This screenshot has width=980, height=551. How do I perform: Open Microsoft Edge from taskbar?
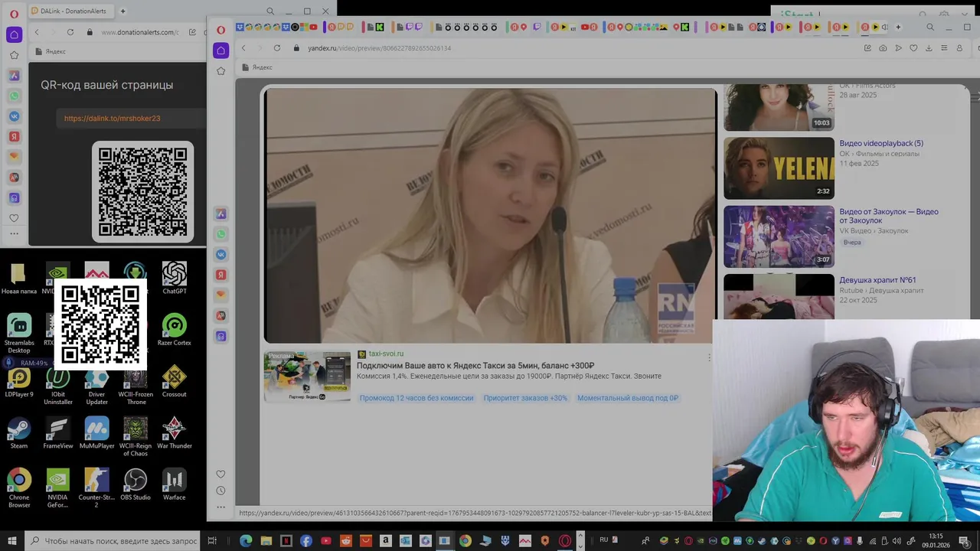[246, 540]
